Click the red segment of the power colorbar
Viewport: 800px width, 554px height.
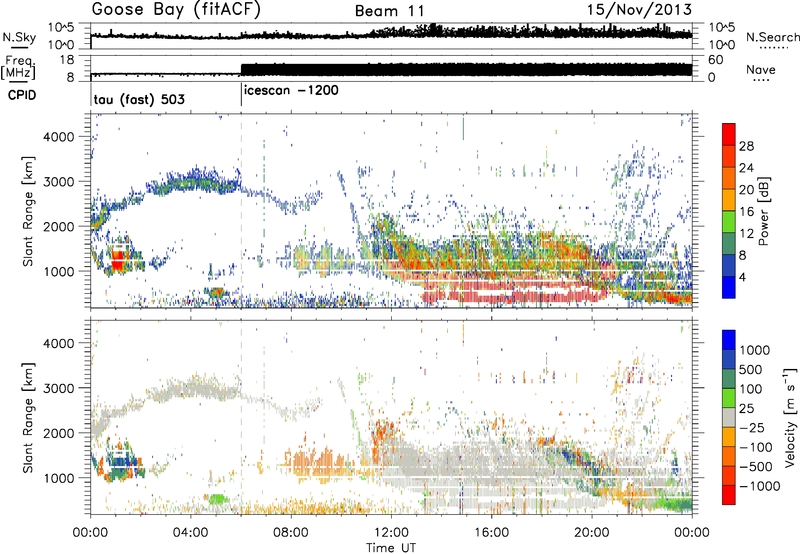pos(729,135)
